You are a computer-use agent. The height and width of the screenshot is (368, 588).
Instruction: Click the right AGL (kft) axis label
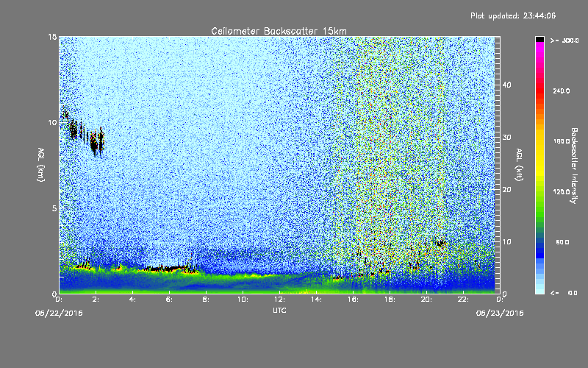point(519,164)
